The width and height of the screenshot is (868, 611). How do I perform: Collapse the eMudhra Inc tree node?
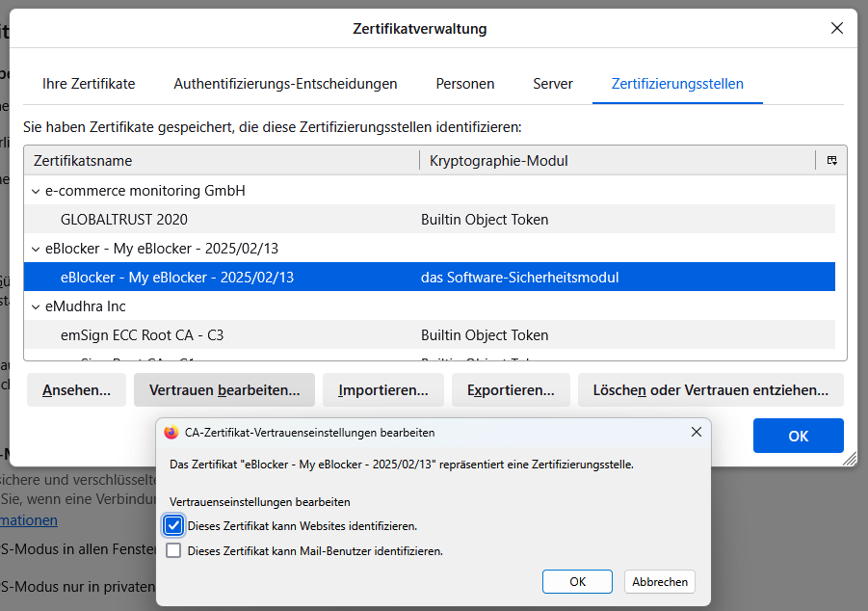click(x=37, y=306)
